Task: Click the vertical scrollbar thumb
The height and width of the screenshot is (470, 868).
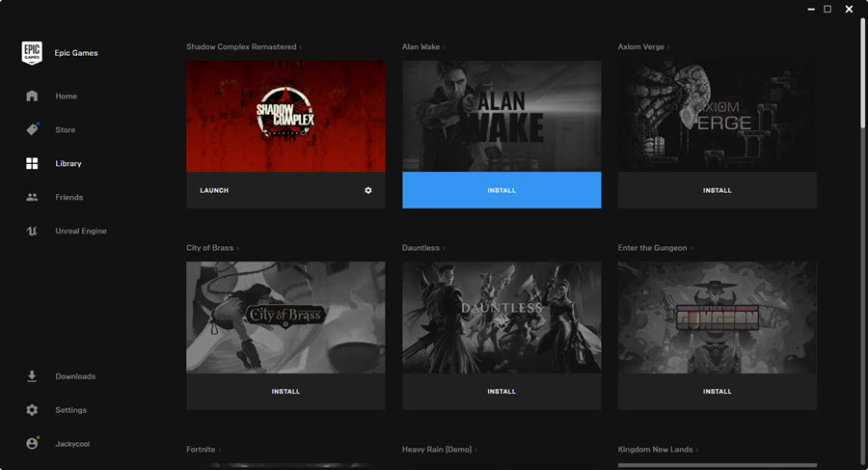Action: 862,73
